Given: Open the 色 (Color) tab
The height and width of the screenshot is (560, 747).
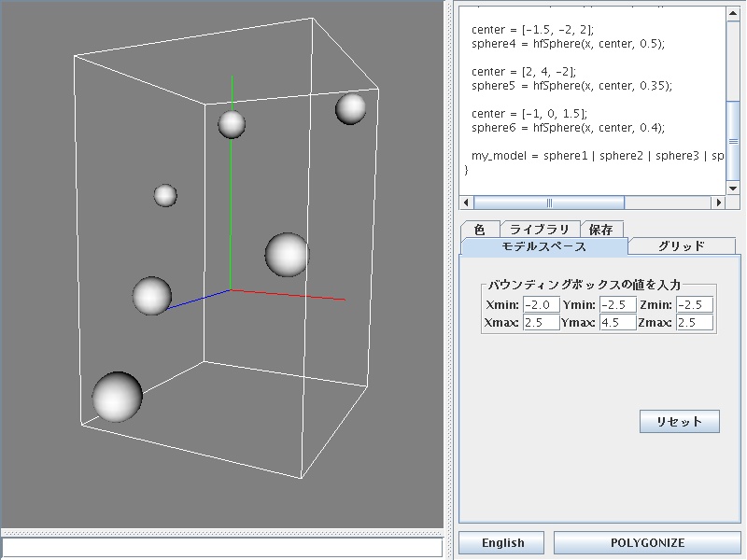Looking at the screenshot, I should click(480, 230).
